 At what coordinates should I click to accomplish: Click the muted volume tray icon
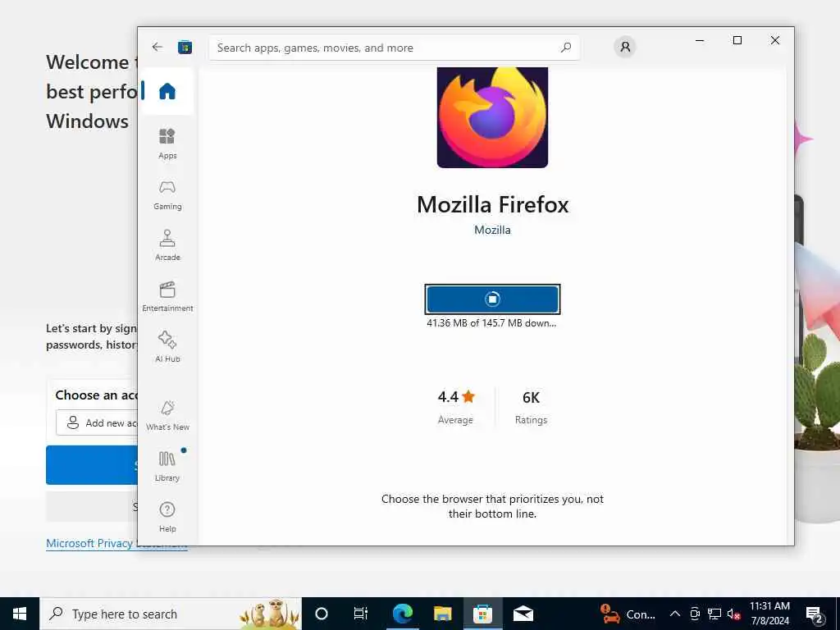(733, 614)
